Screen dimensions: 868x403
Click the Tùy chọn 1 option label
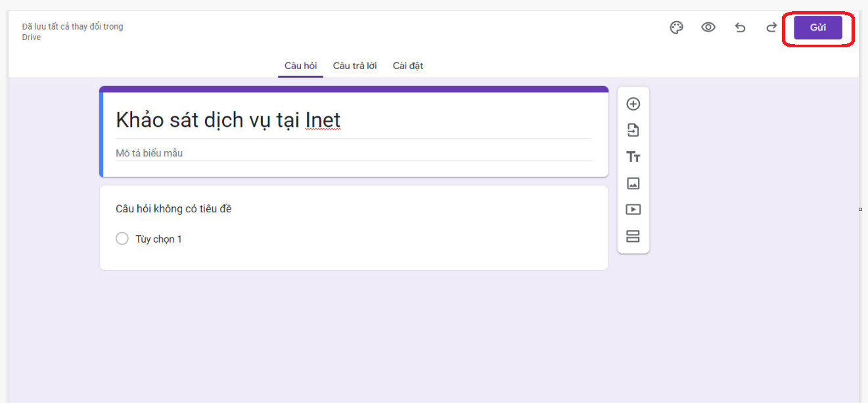coord(158,239)
